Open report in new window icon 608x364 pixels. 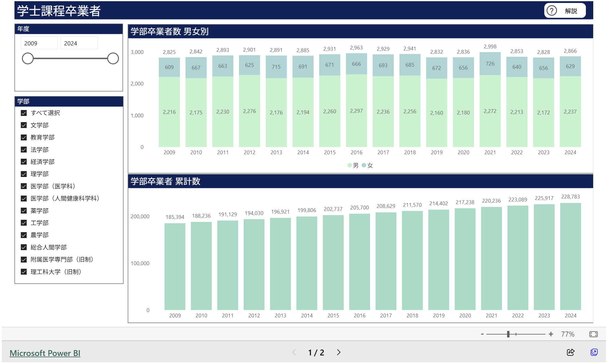click(594, 352)
